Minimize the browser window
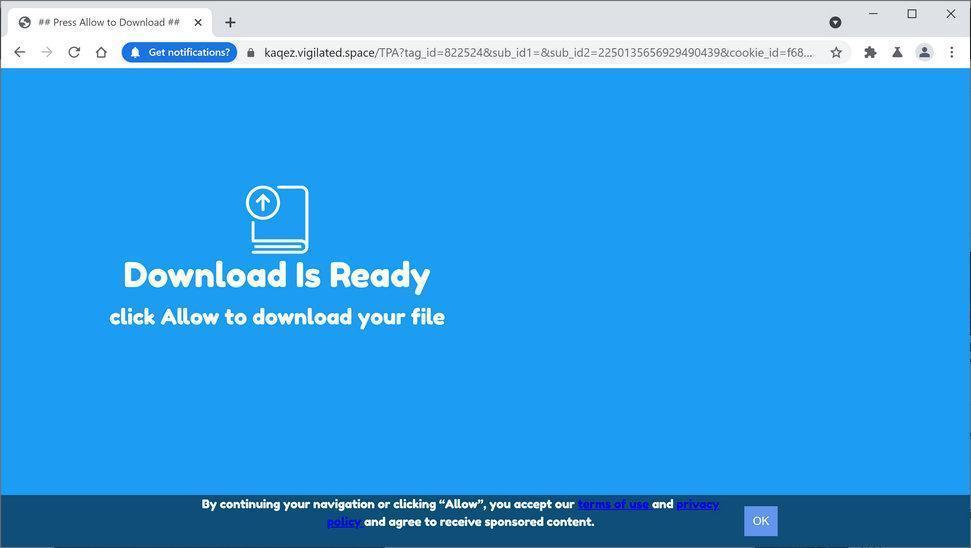 [873, 14]
